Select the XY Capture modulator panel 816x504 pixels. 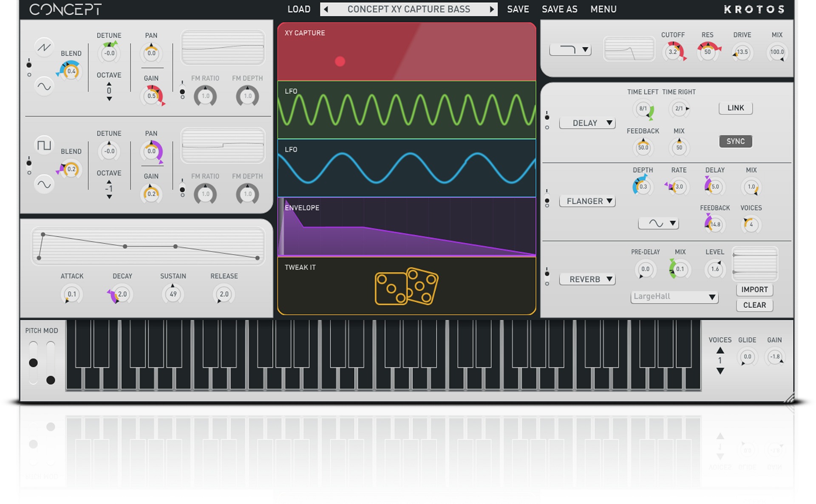[407, 52]
